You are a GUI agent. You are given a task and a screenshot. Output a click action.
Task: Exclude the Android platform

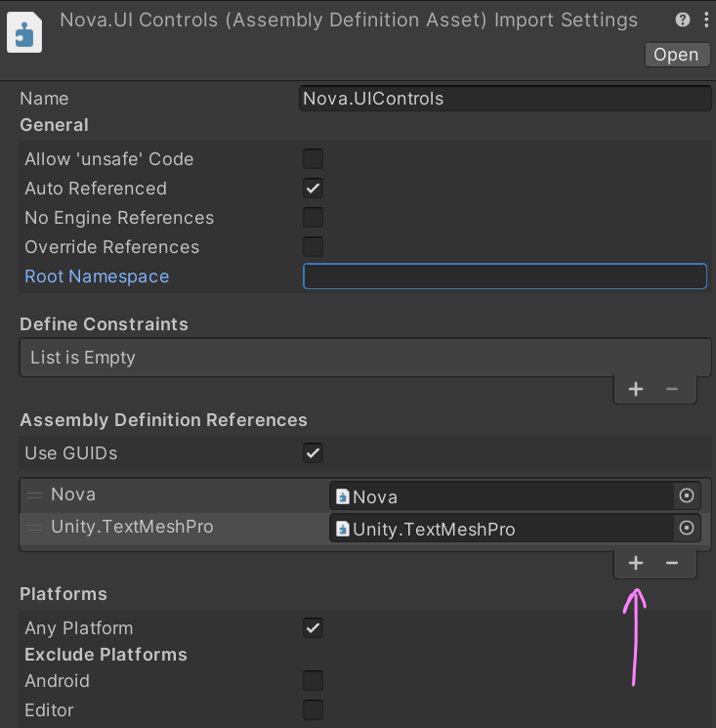[x=313, y=681]
